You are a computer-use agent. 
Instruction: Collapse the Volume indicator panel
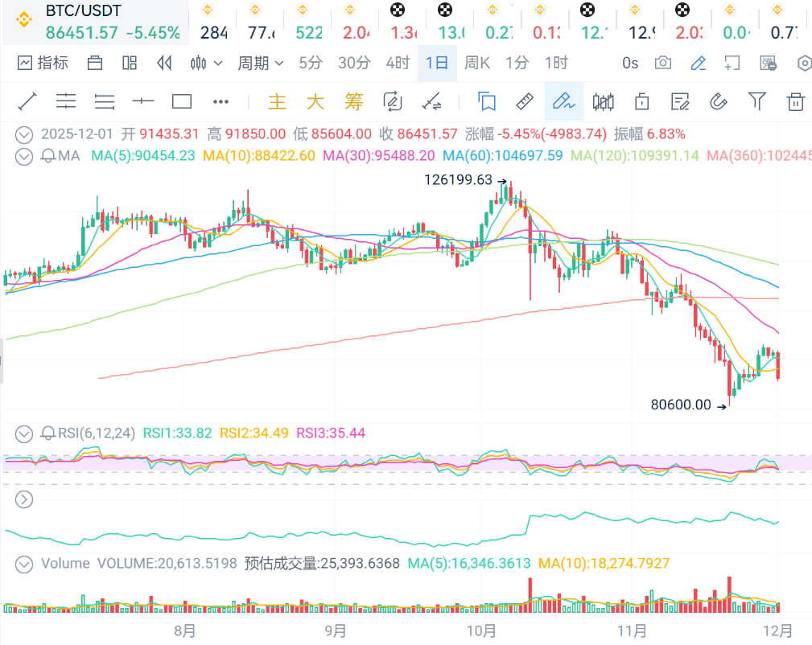coord(24,563)
